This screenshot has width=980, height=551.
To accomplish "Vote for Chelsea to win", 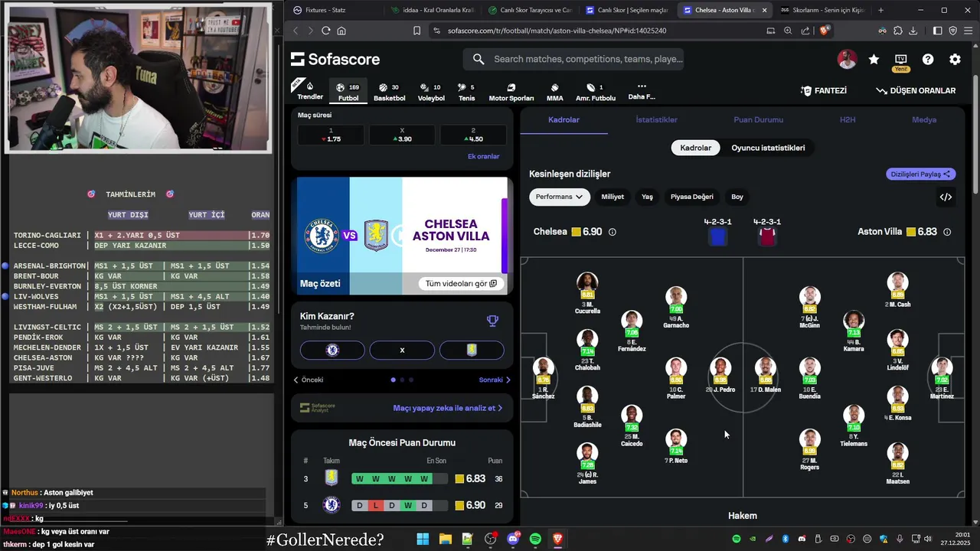I will point(332,350).
